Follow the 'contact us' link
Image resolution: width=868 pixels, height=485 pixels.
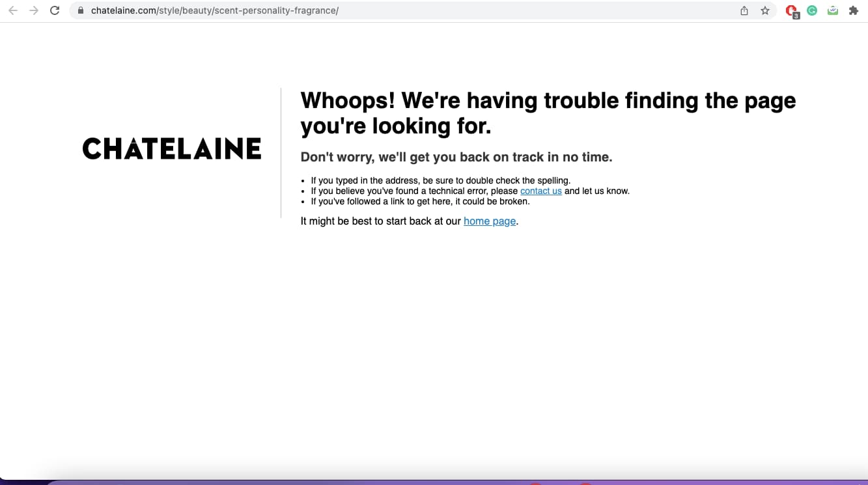(540, 191)
